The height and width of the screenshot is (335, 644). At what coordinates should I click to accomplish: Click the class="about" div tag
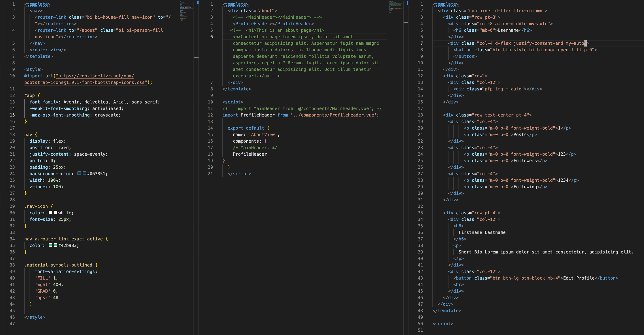click(253, 10)
